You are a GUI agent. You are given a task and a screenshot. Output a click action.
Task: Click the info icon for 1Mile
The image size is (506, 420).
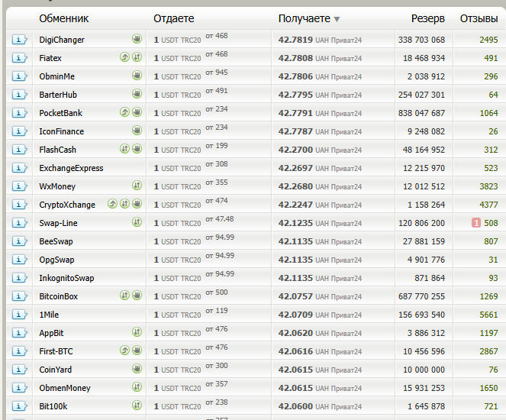point(19,315)
